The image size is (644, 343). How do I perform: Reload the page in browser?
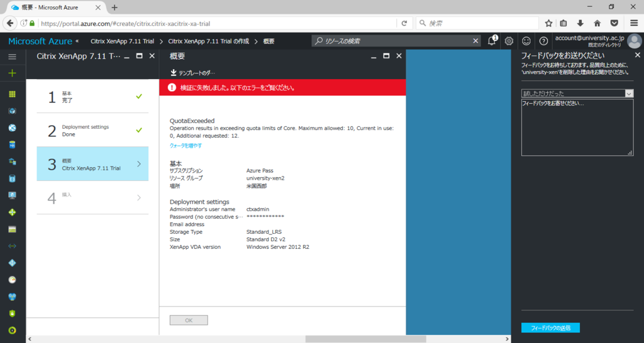pyautogui.click(x=404, y=23)
